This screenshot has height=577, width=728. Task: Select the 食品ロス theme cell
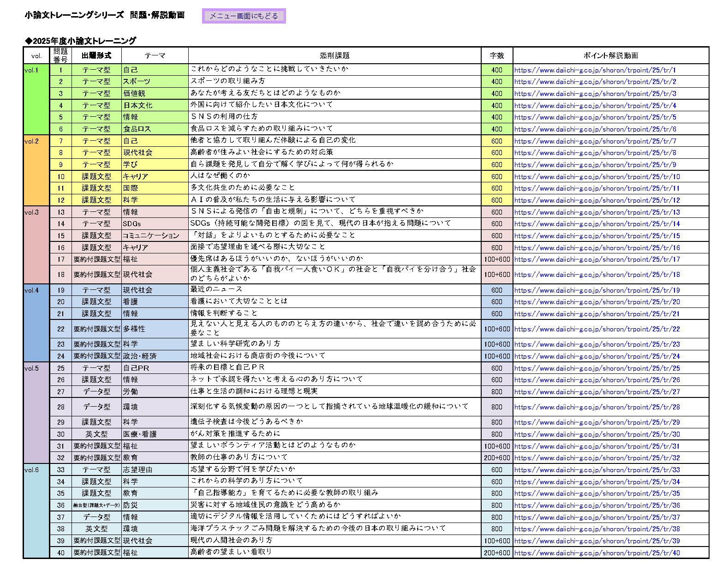(155, 129)
